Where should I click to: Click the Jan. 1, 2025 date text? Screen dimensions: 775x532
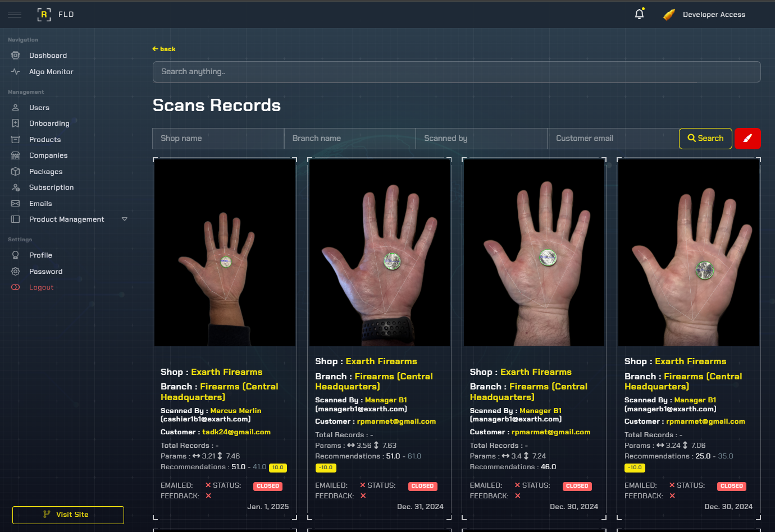click(268, 507)
